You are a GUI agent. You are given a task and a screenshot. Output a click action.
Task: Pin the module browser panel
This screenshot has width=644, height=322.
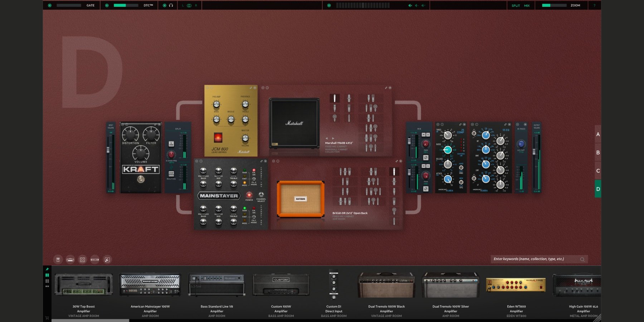pos(47,269)
